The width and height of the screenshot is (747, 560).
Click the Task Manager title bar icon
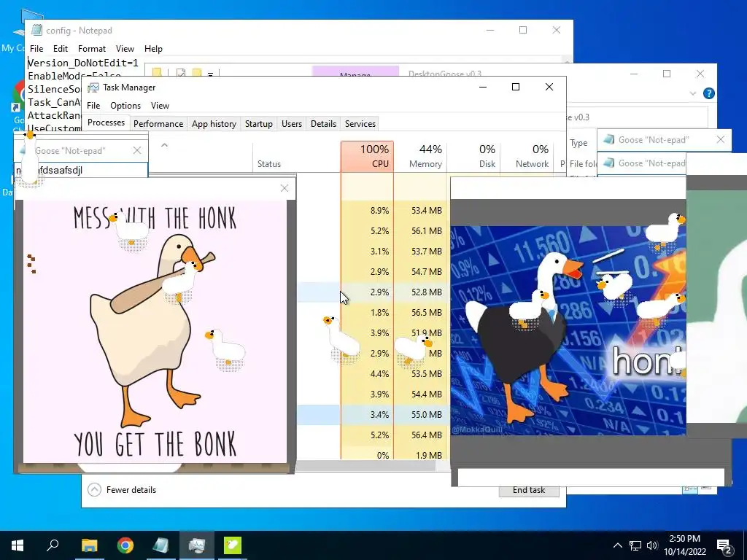click(93, 87)
